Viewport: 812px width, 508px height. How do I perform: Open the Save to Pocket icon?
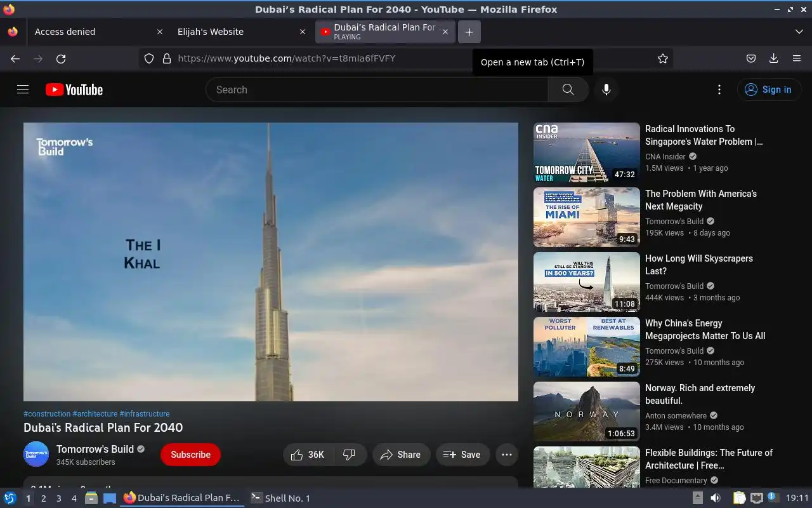pyautogui.click(x=751, y=58)
